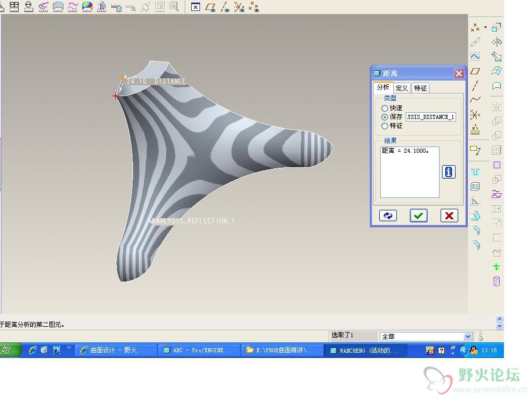Image resolution: width=532 pixels, height=399 pixels.
Task: Create a datum curve
Action: (x=475, y=100)
